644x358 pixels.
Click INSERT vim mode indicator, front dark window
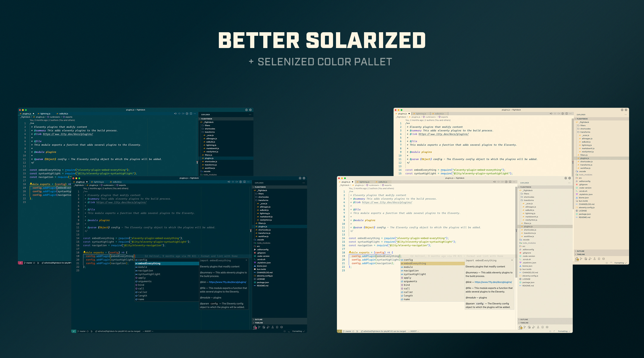148,331
